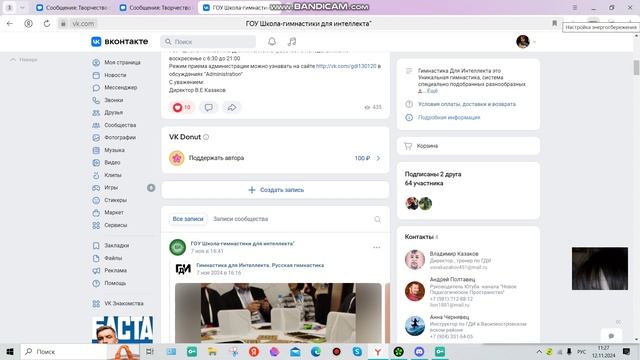Switch to Записи сообщества tab
Viewport: 640px width, 360px height.
pos(240,219)
